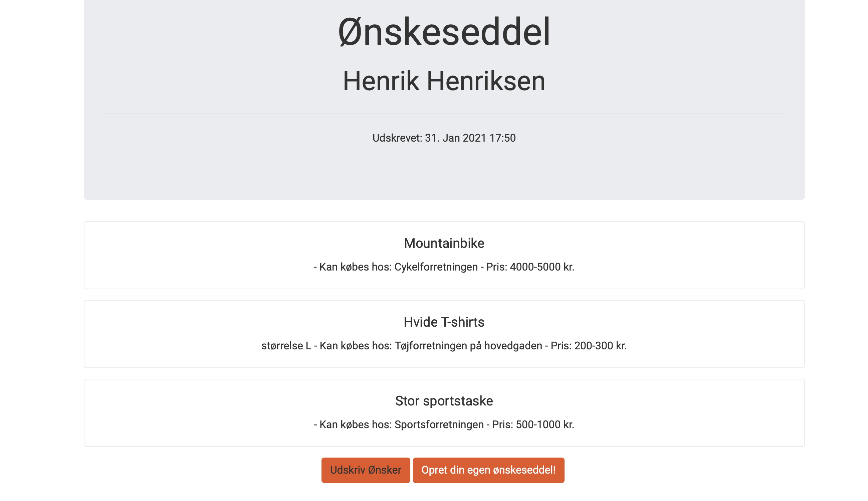Click the Mountainbike heading
Image resolution: width=868 pixels, height=501 pixels.
click(x=444, y=243)
